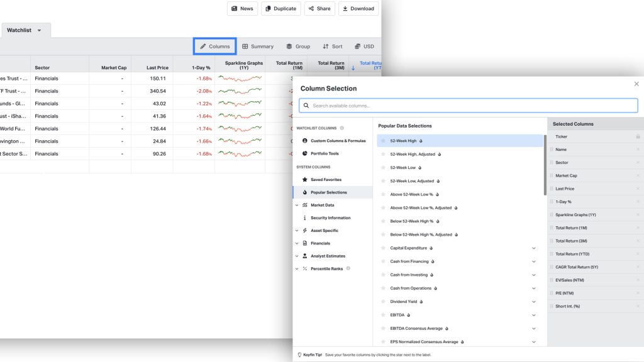
Task: Click the Duplicate button
Action: (x=280, y=9)
